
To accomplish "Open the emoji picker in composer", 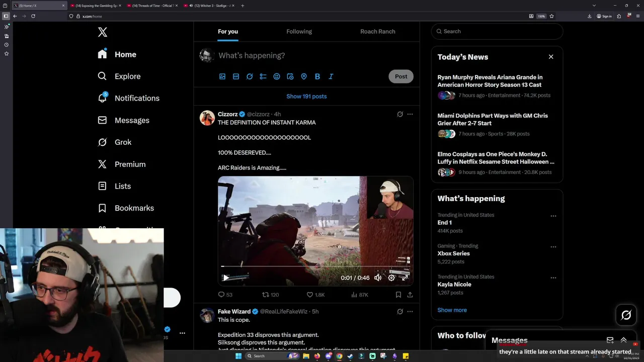I will (277, 76).
